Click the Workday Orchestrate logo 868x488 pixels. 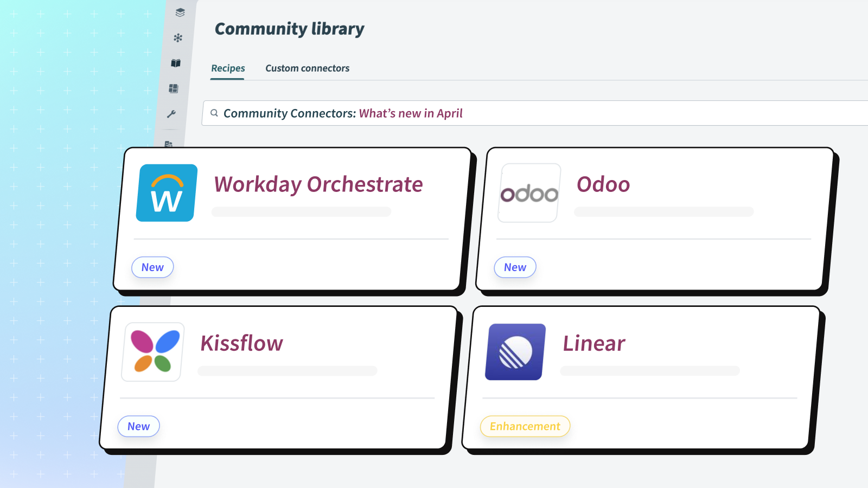[166, 193]
